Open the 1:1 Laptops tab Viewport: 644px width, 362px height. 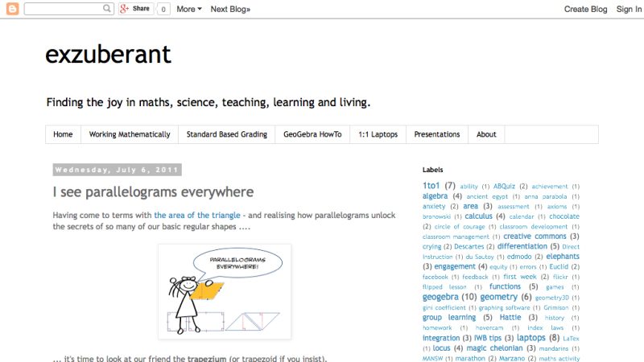click(378, 134)
